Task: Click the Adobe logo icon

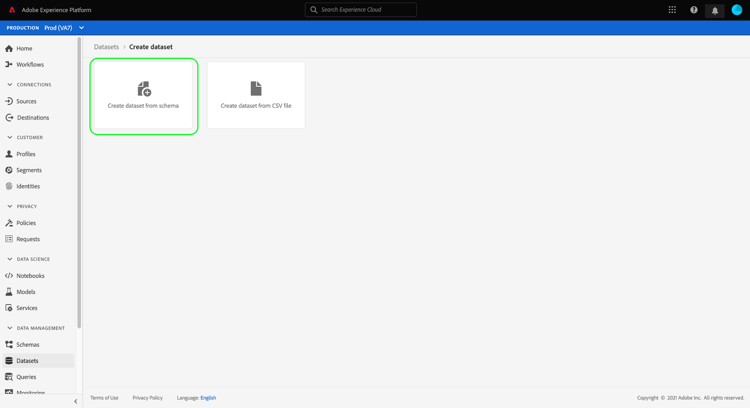Action: pyautogui.click(x=12, y=10)
